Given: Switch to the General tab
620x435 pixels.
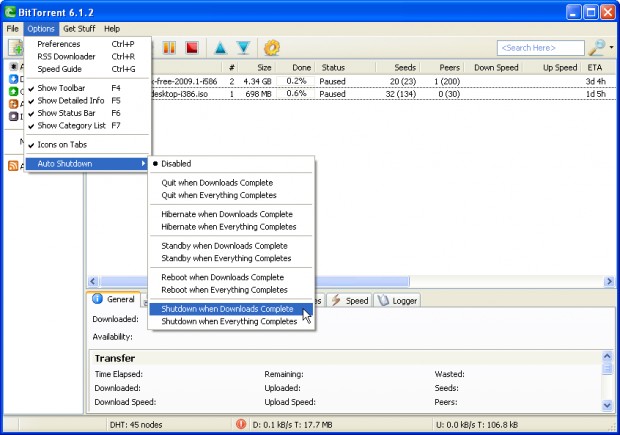Looking at the screenshot, I should pyautogui.click(x=113, y=299).
